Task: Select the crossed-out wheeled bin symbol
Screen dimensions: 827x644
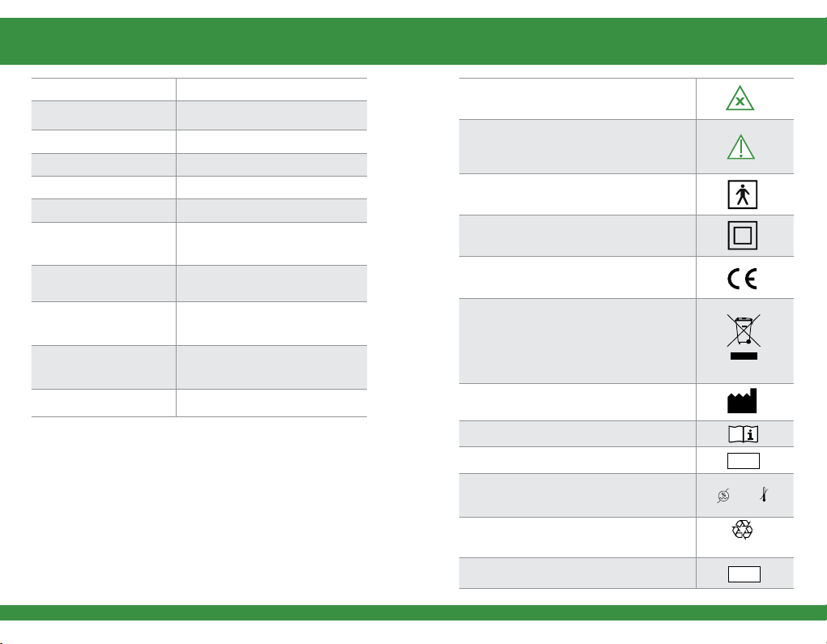Action: (x=744, y=330)
